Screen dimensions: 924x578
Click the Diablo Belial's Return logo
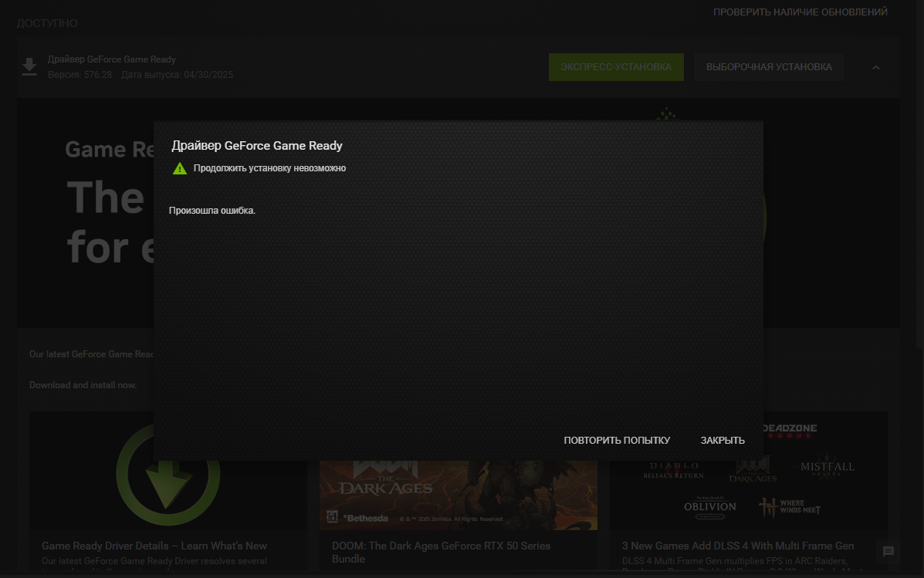pyautogui.click(x=674, y=470)
